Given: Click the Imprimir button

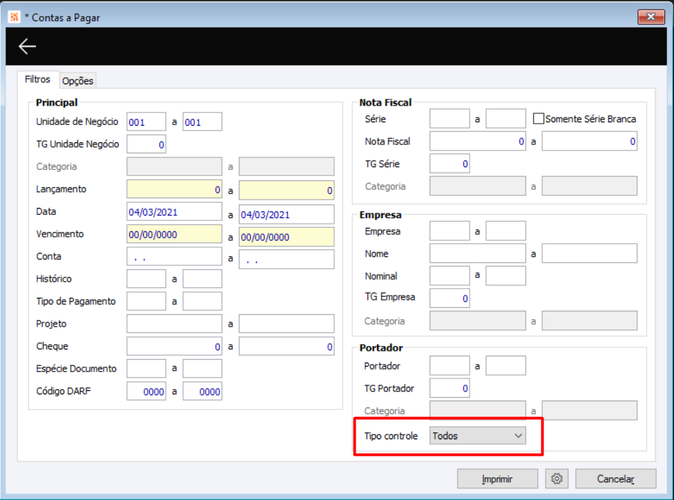Looking at the screenshot, I should pyautogui.click(x=497, y=479).
